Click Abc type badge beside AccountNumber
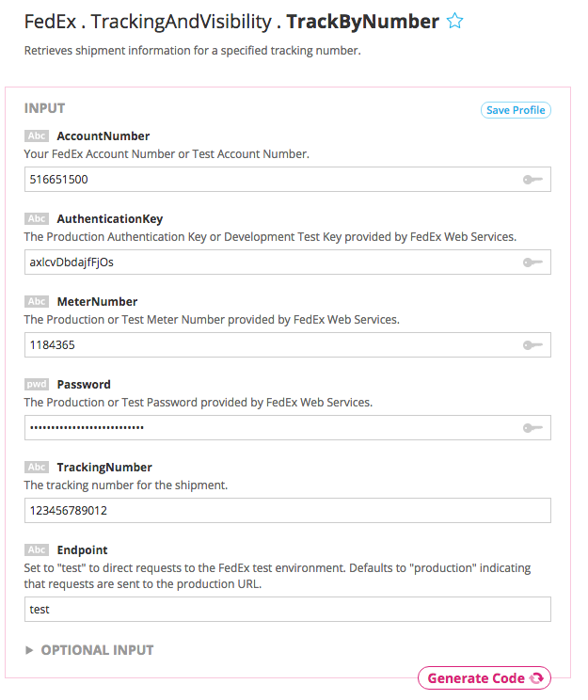Image resolution: width=588 pixels, height=700 pixels. (37, 136)
